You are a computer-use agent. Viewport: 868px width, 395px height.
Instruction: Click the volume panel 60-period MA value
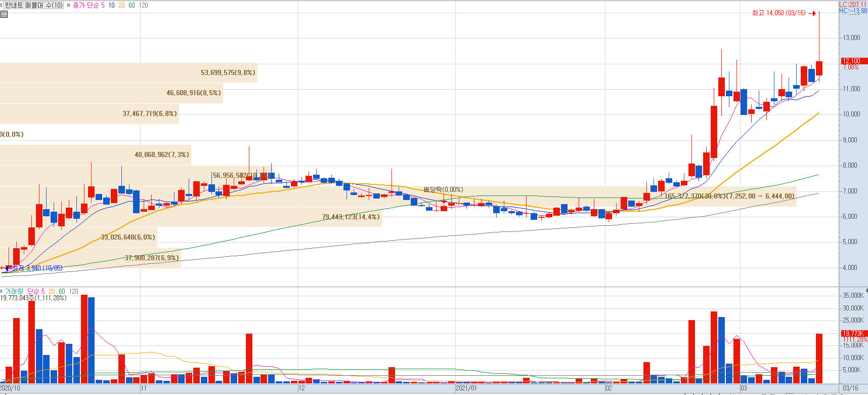(x=62, y=291)
